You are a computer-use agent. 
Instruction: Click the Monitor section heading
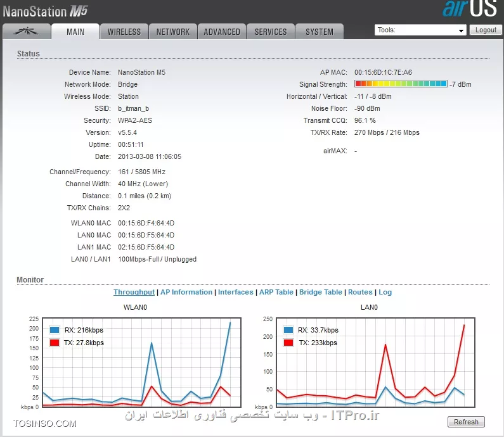pyautogui.click(x=30, y=280)
